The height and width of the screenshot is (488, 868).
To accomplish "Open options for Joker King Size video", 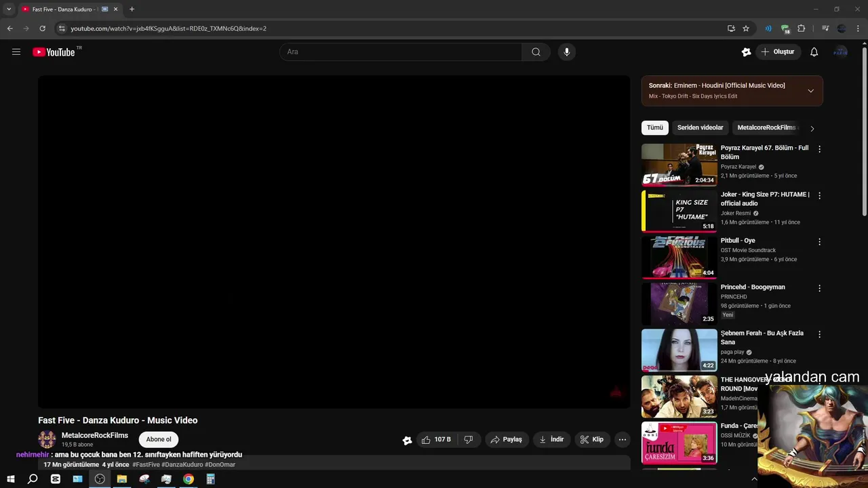I will (x=819, y=195).
